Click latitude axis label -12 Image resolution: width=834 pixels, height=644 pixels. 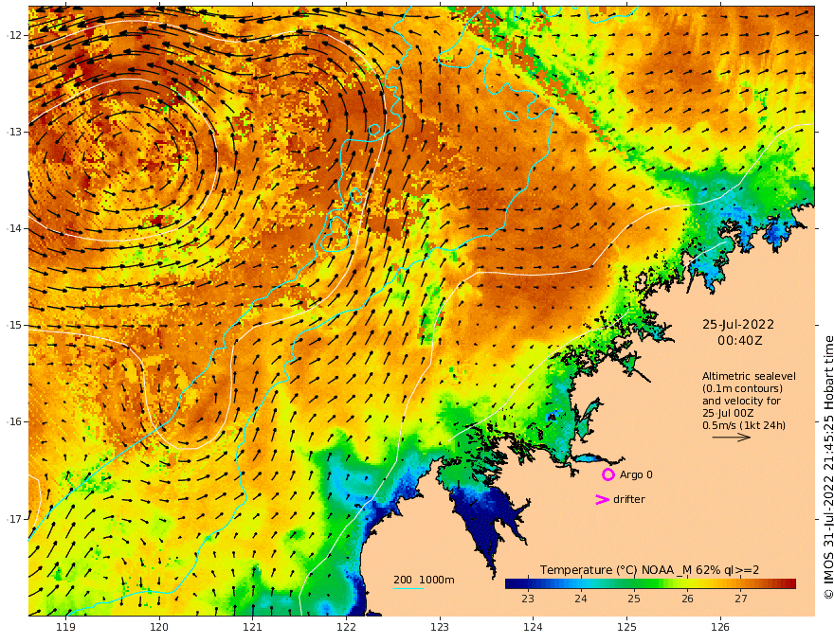tap(14, 35)
